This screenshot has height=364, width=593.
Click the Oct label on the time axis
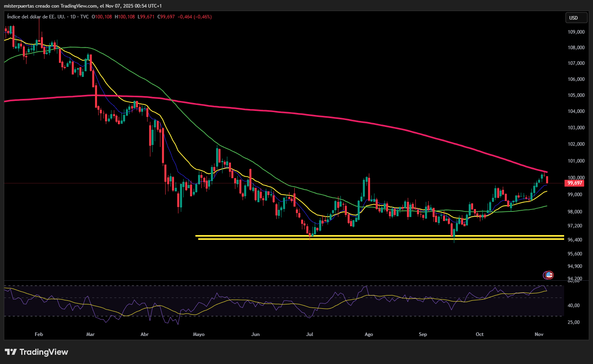coord(480,334)
